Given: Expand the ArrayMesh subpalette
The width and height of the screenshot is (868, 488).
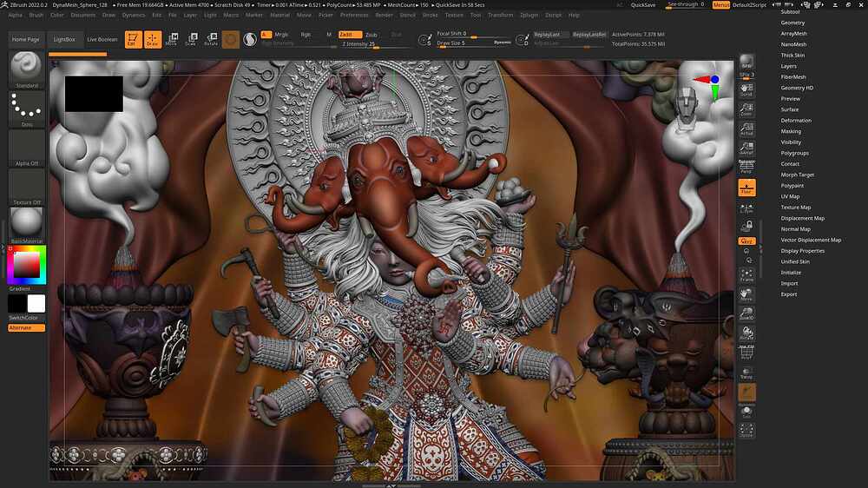Looking at the screenshot, I should tap(793, 33).
